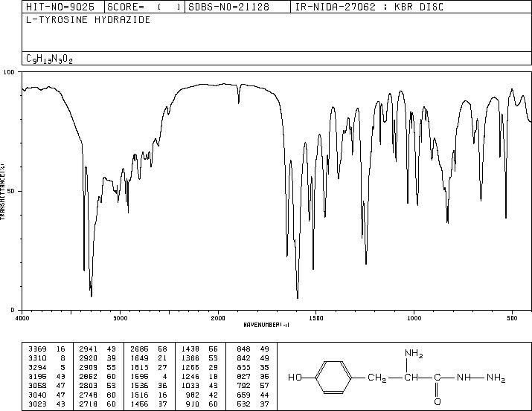The height and width of the screenshot is (411, 532).
Task: Click the 910 table entry
Action: [192, 404]
